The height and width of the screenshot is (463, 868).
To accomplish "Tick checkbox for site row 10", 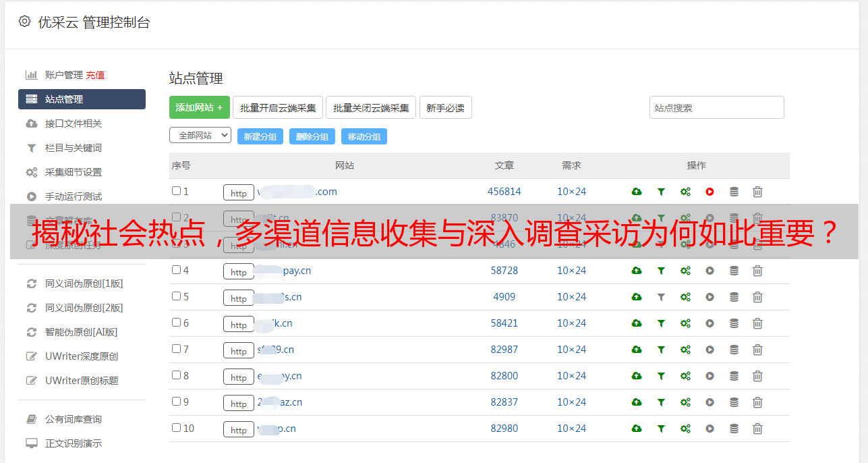I will 176,428.
